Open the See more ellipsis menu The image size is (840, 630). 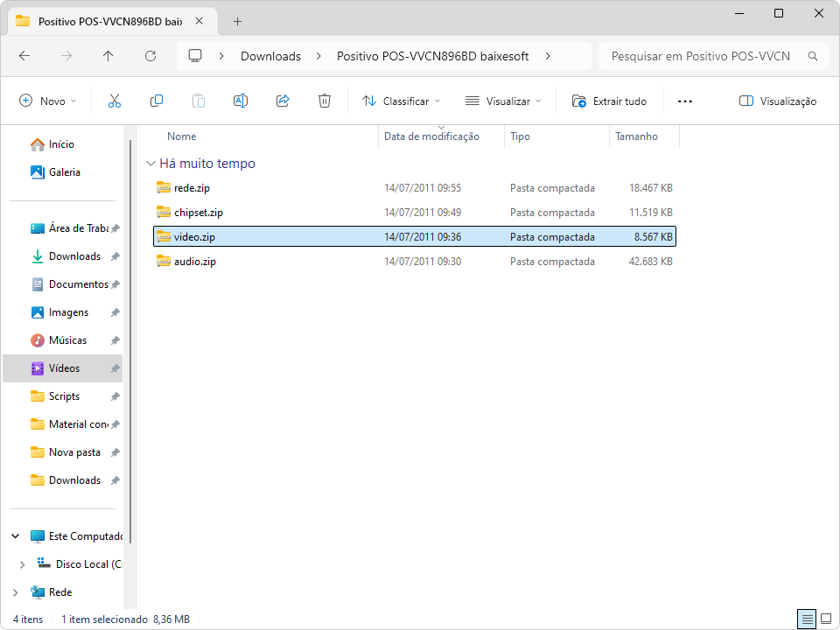684,101
